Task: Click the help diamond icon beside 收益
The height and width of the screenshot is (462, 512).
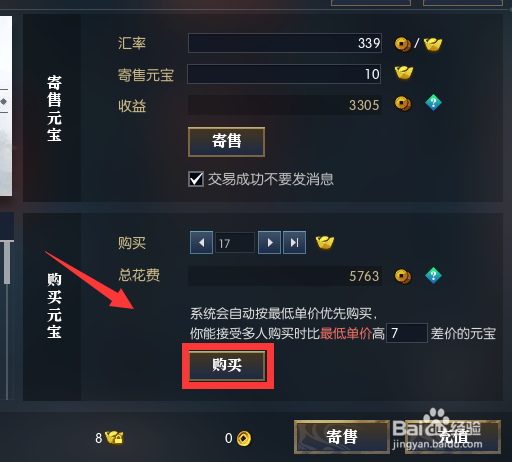Action: pyautogui.click(x=433, y=103)
